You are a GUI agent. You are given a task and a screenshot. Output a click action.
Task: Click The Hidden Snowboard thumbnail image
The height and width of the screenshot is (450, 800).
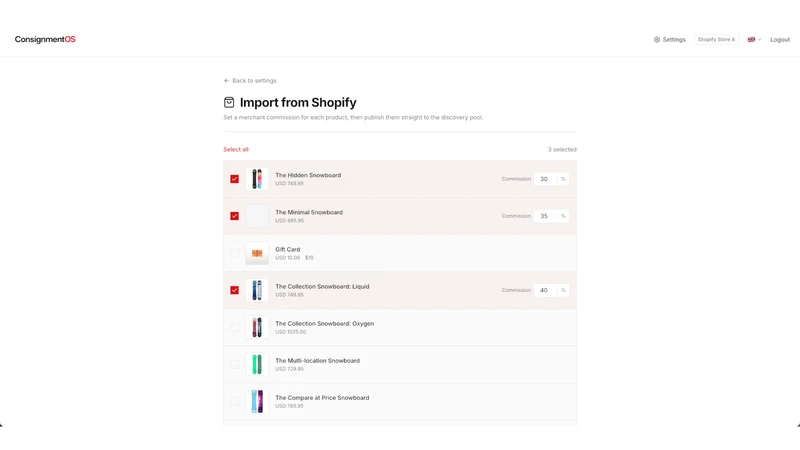pos(257,179)
